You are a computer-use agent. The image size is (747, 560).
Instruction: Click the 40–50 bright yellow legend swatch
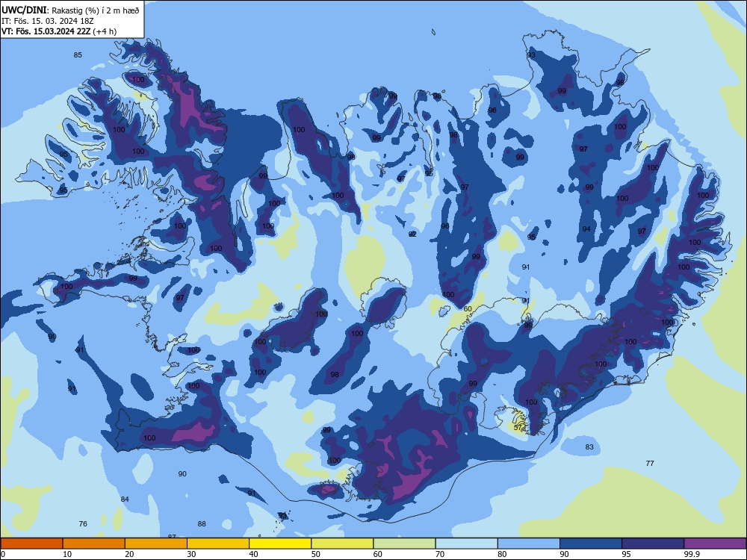280,544
